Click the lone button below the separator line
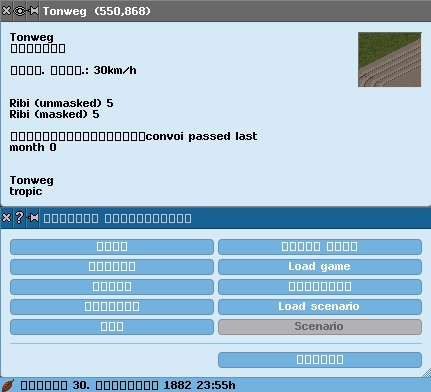 320,360
